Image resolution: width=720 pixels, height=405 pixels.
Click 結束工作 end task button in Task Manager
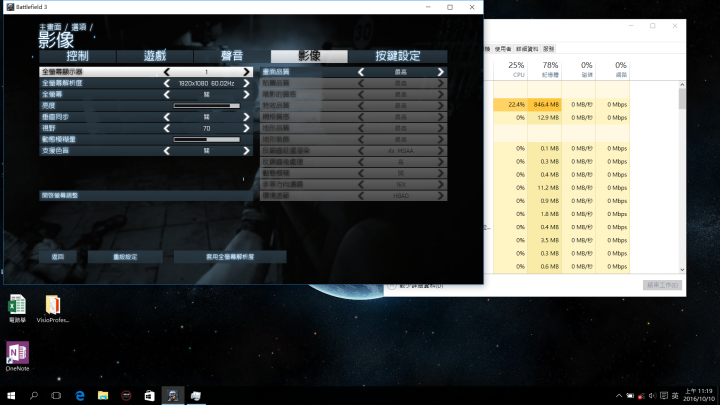(x=662, y=285)
